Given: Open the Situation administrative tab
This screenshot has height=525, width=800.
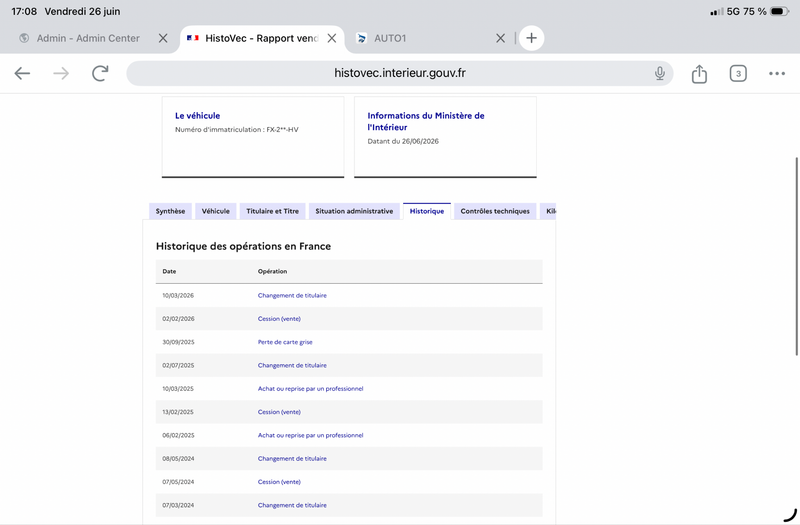Looking at the screenshot, I should pos(354,211).
